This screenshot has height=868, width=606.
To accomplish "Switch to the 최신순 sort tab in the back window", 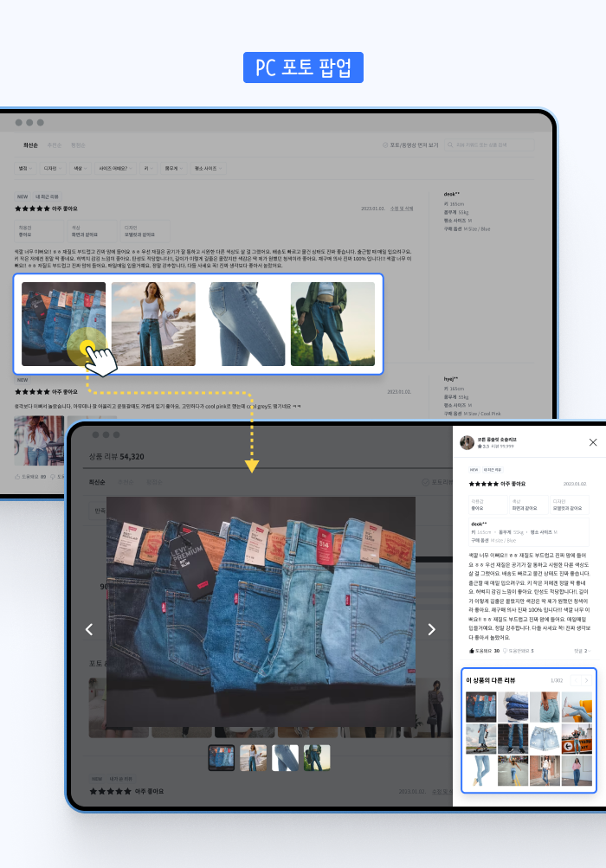I will (30, 145).
